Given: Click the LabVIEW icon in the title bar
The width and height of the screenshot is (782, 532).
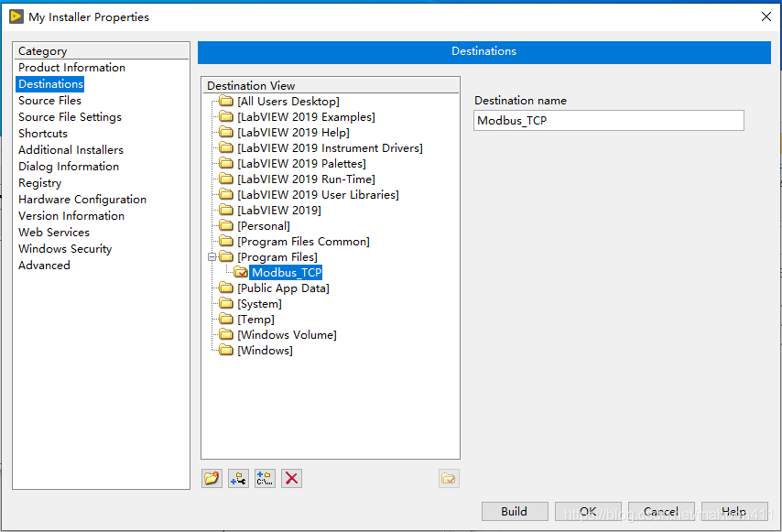Looking at the screenshot, I should pyautogui.click(x=16, y=16).
